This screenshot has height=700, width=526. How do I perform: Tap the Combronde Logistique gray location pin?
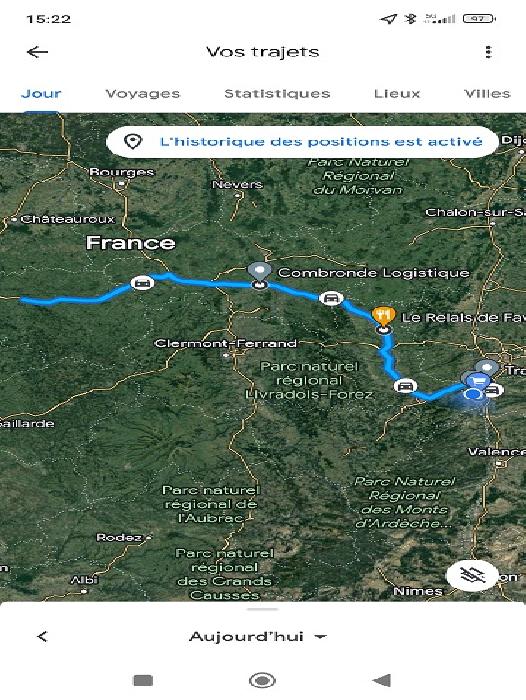tap(259, 272)
